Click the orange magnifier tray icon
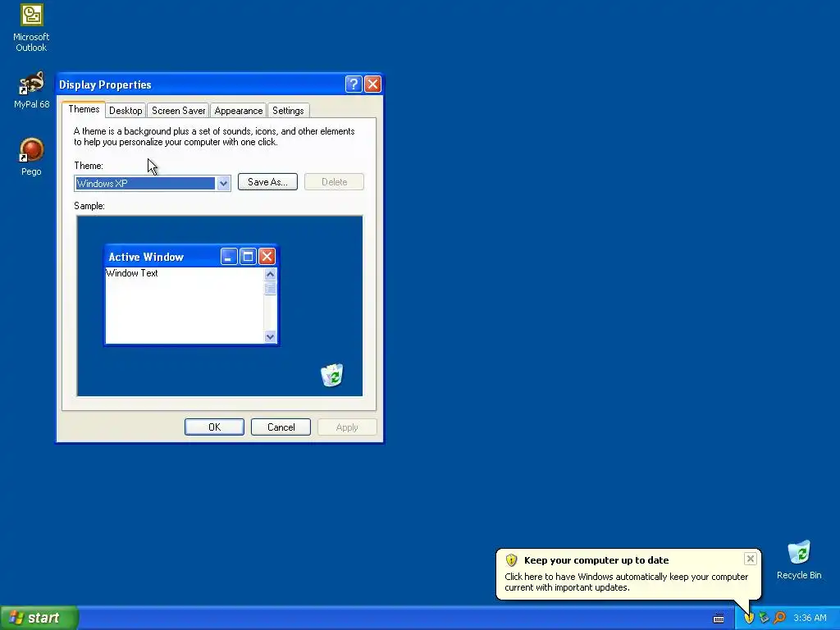Image resolution: width=840 pixels, height=630 pixels. (x=779, y=619)
